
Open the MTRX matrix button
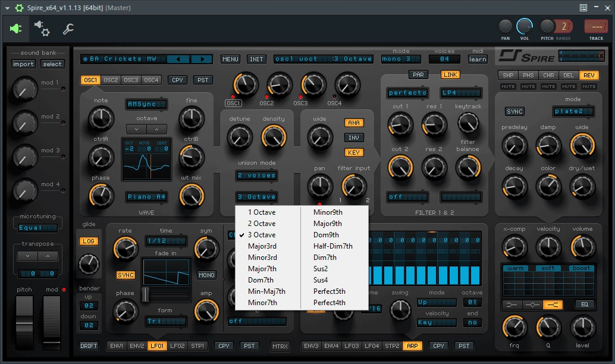point(280,346)
